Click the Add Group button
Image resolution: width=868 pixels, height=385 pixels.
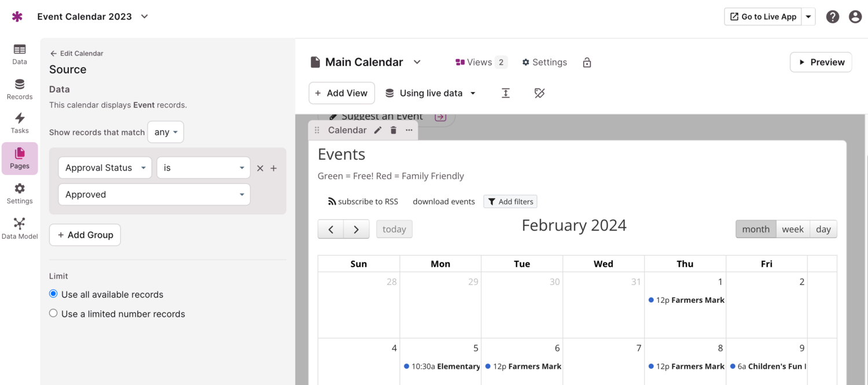[84, 235]
